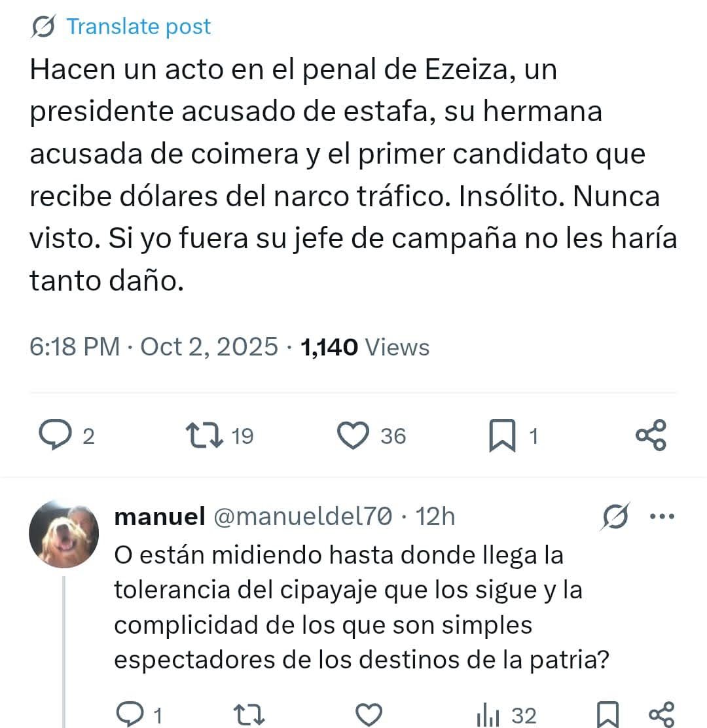
Task: Open the manuel display name profile
Action: pyautogui.click(x=160, y=517)
